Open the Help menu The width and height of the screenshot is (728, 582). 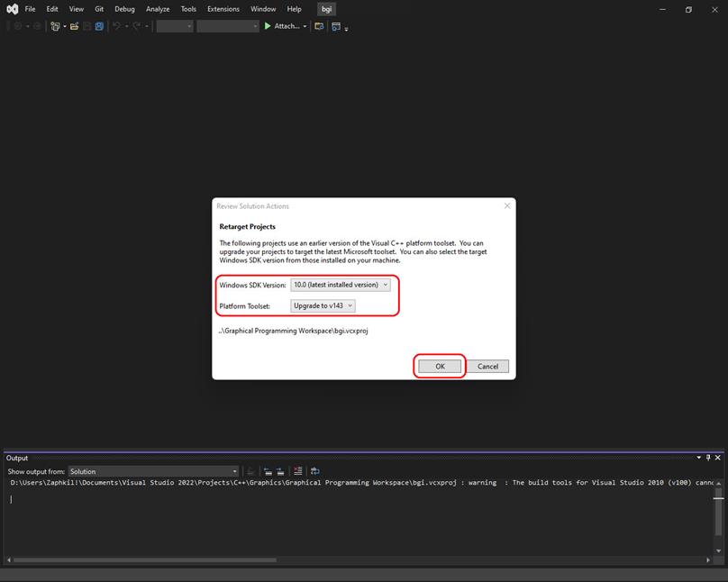pos(294,9)
